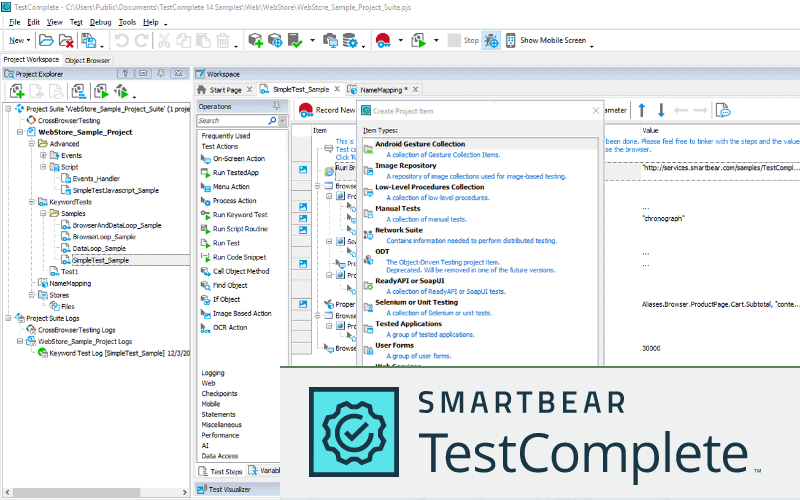Click the Close Project Suite icon with red X
This screenshot has width=800, height=500.
66,40
